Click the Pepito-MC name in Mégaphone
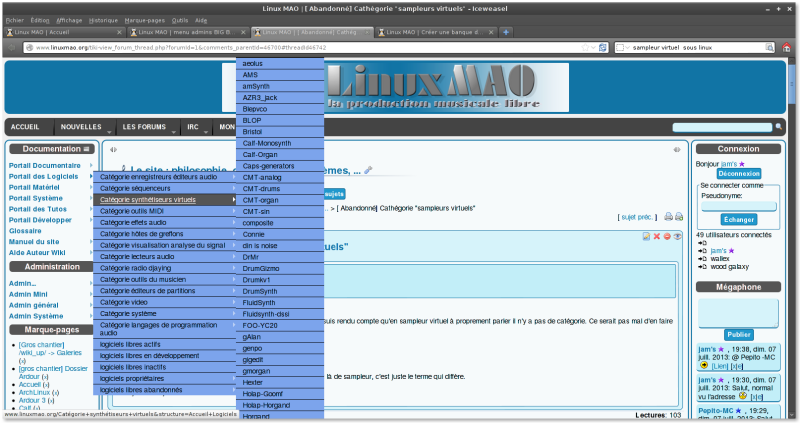Viewport: 800px width, 423px height. click(x=716, y=411)
